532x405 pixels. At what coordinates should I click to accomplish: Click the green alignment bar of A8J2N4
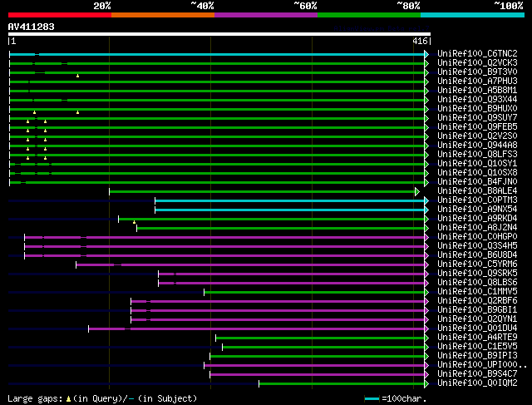point(281,229)
